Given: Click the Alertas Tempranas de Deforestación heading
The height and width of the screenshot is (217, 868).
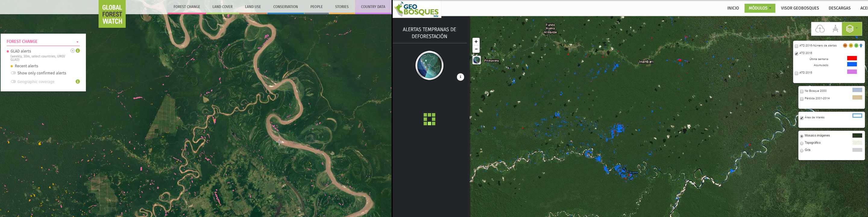Looking at the screenshot, I should 429,33.
